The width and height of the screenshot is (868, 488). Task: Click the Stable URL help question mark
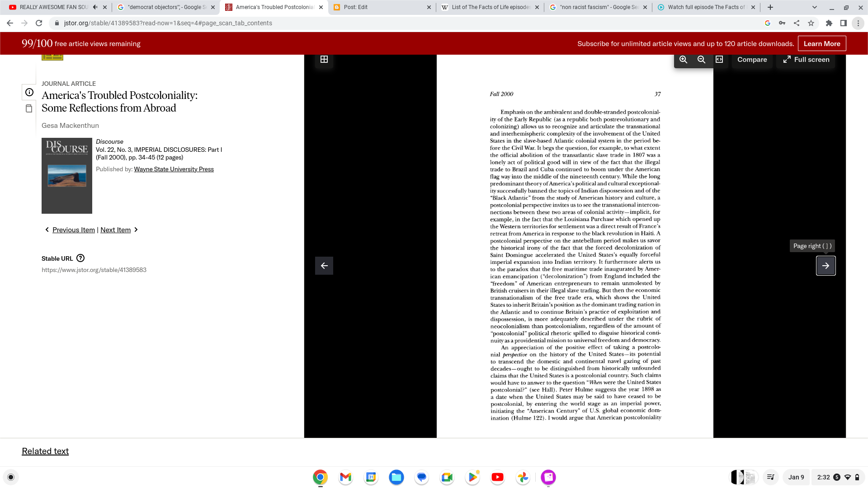coord(80,258)
